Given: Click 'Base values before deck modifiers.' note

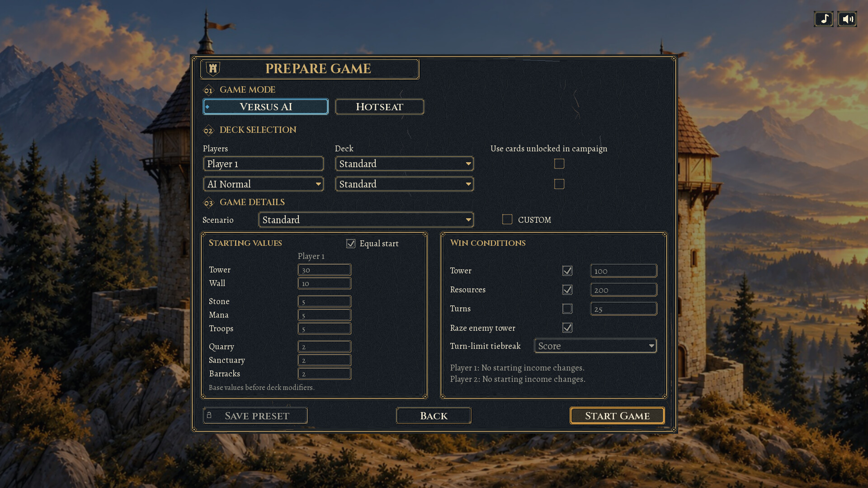Looking at the screenshot, I should pos(262,388).
